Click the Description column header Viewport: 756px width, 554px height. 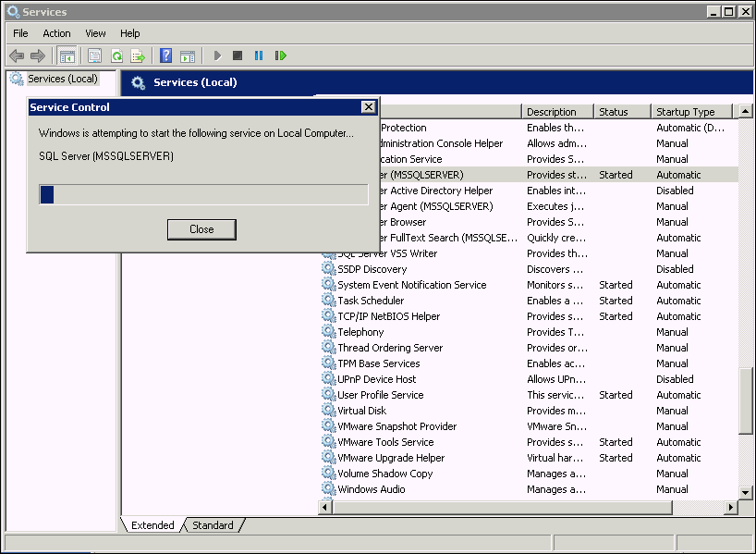[x=552, y=112]
